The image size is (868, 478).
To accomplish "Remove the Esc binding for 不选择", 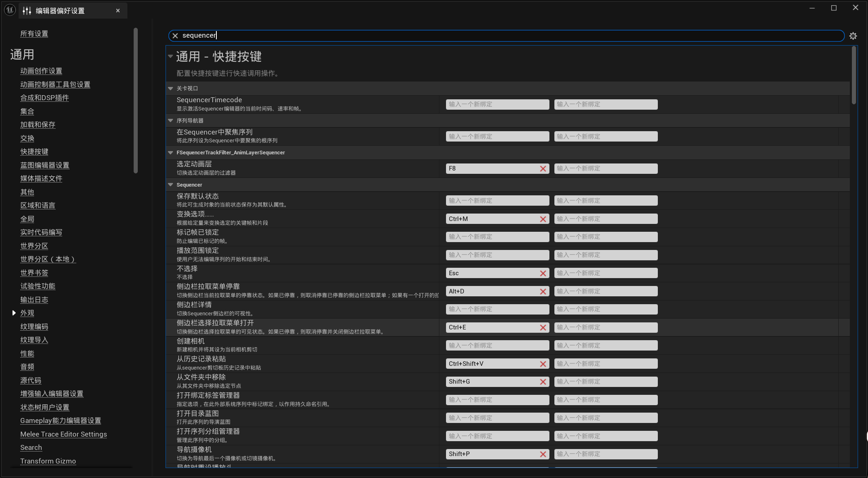I will pos(543,274).
